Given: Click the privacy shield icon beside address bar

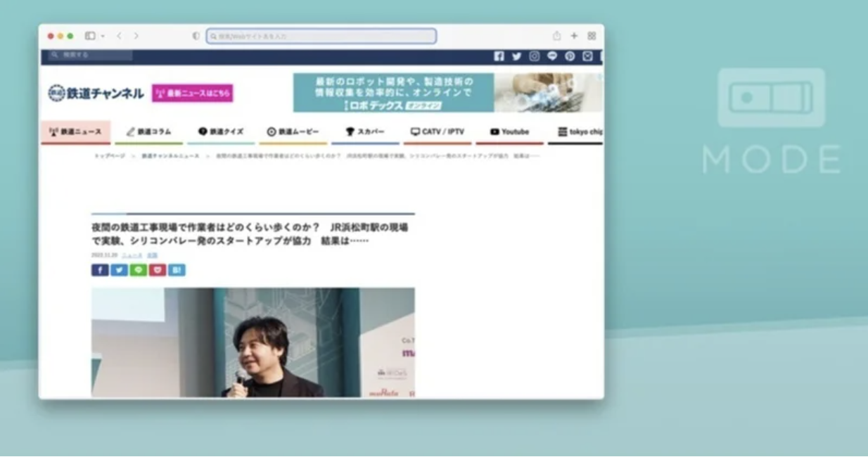Looking at the screenshot, I should pyautogui.click(x=196, y=36).
